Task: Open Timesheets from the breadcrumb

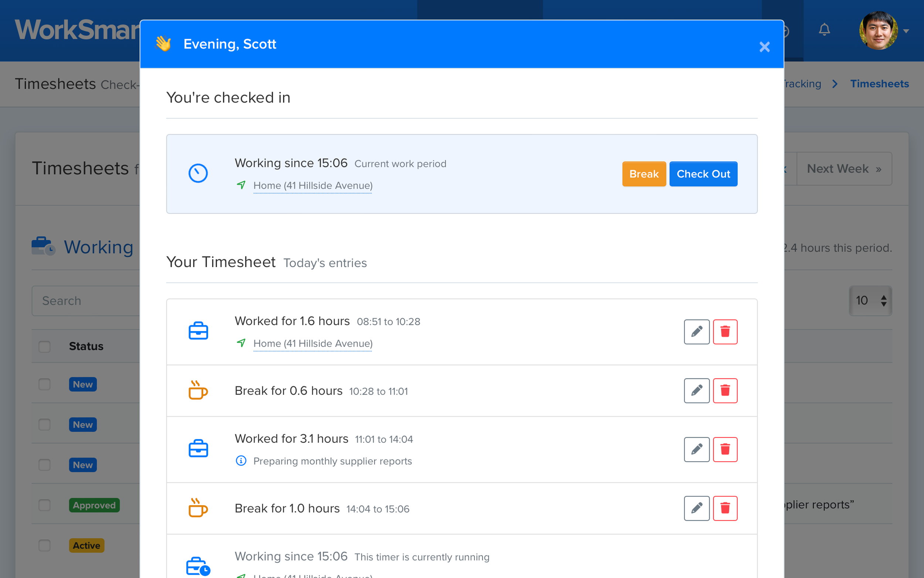Action: coord(880,84)
